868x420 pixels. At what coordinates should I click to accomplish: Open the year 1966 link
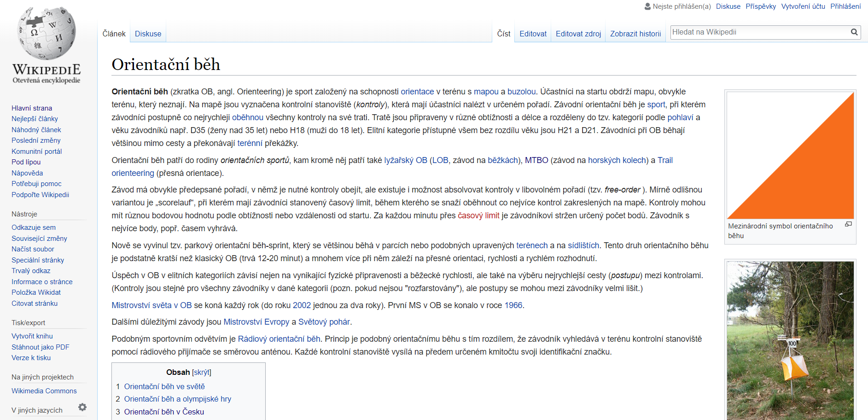click(x=513, y=305)
